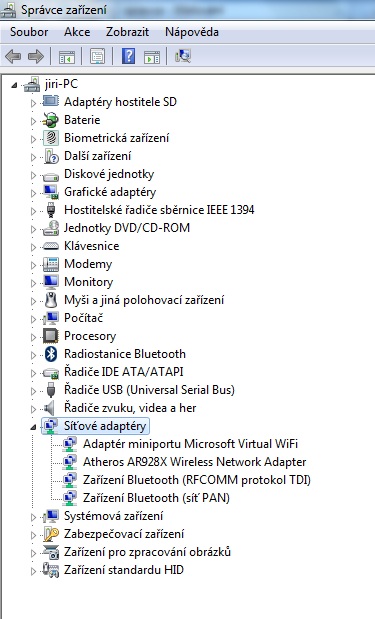This screenshot has width=375, height=619.
Task: Select the Síťové adaptéry category label
Action: (105, 426)
